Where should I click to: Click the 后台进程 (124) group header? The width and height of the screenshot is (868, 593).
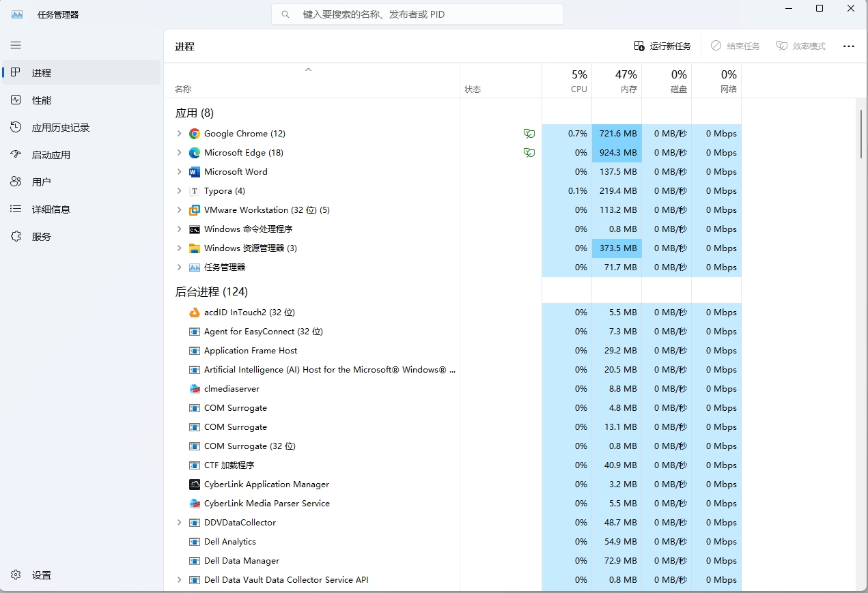tap(212, 292)
